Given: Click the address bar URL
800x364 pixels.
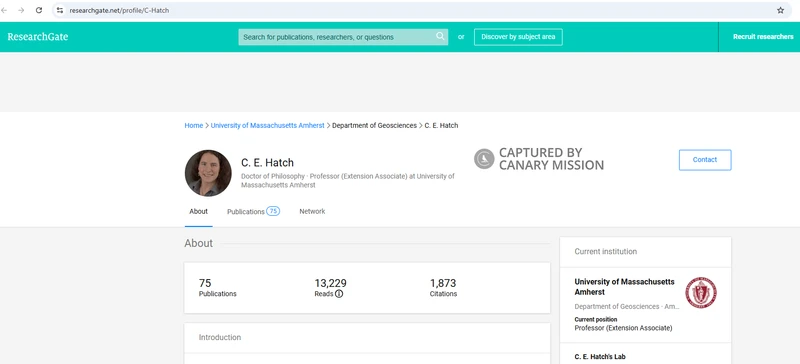Looking at the screenshot, I should tap(119, 10).
